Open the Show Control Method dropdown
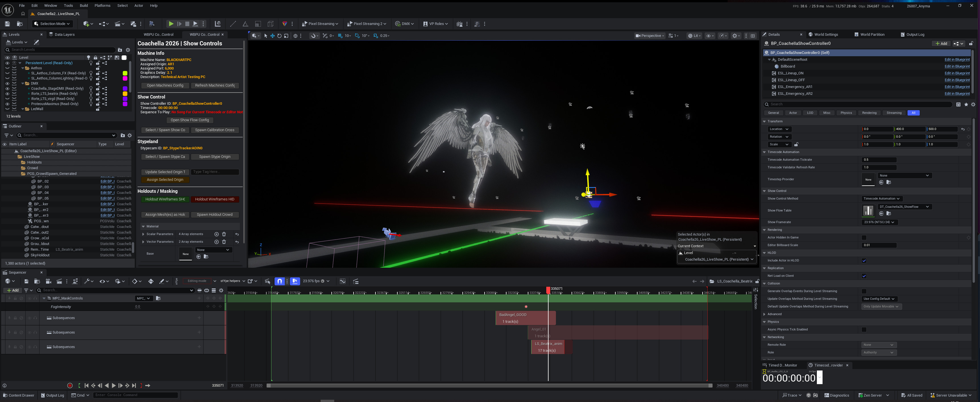This screenshot has height=402, width=980. tap(881, 198)
